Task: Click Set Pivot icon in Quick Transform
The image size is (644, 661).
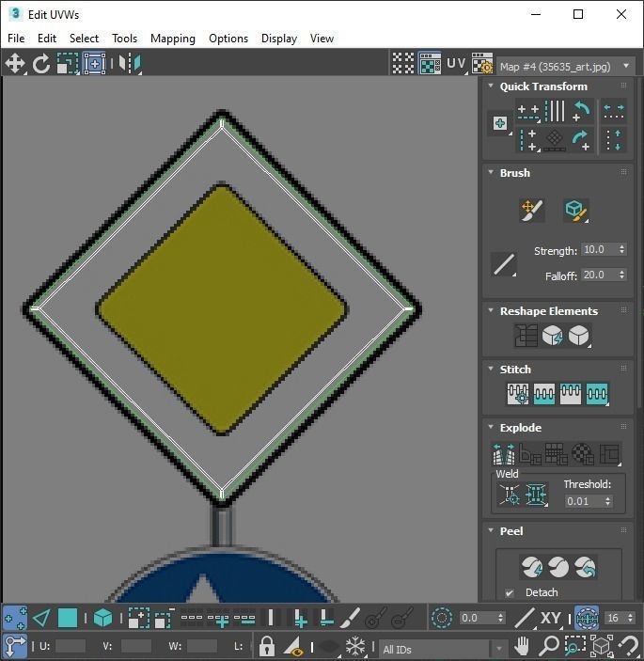Action: pos(500,123)
